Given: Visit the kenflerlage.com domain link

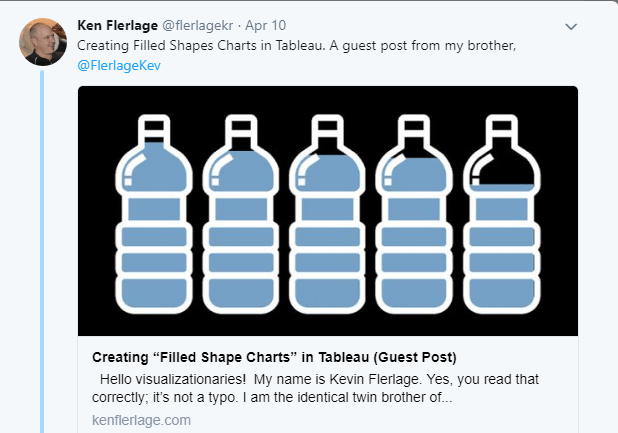Looking at the screenshot, I should 141,420.
